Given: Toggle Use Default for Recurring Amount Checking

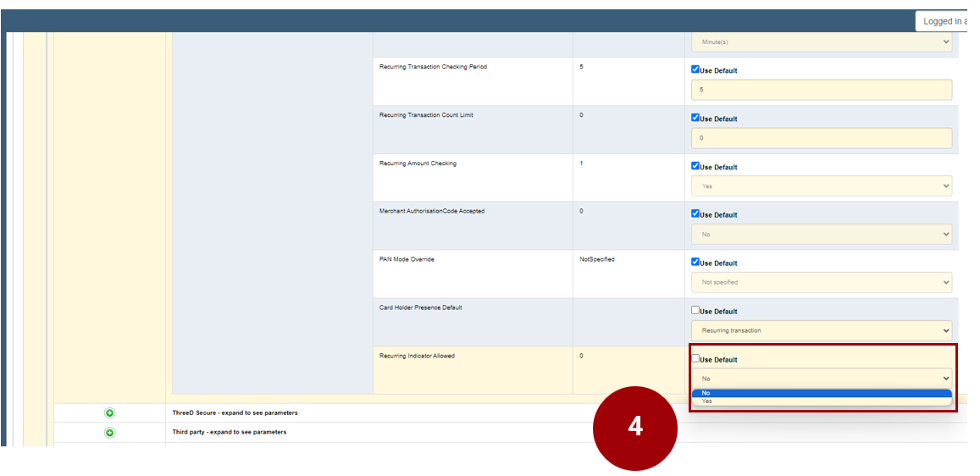Looking at the screenshot, I should coord(695,166).
